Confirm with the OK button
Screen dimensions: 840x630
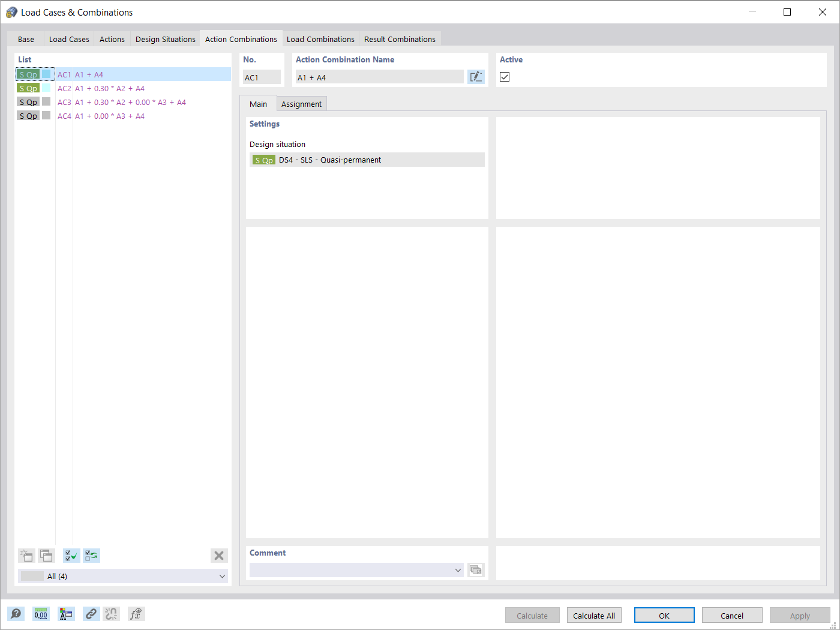tap(664, 616)
